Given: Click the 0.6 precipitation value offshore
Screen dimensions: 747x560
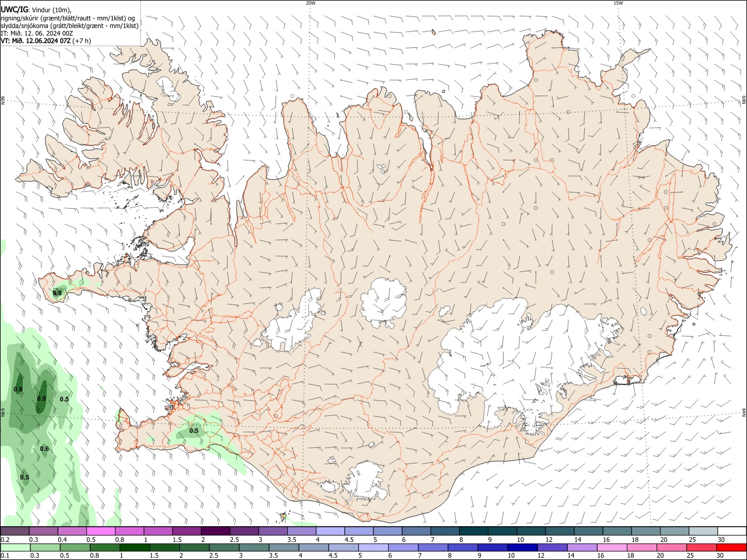Looking at the screenshot, I should [44, 449].
